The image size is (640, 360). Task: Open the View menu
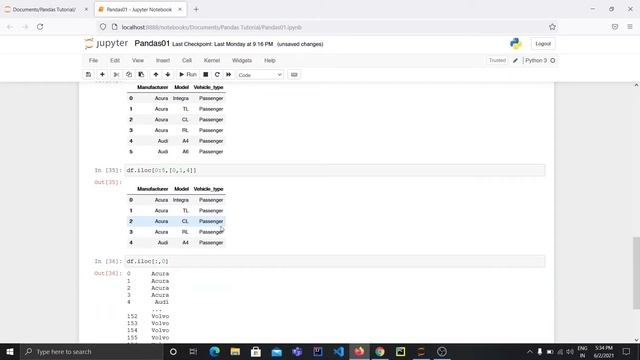pos(138,60)
